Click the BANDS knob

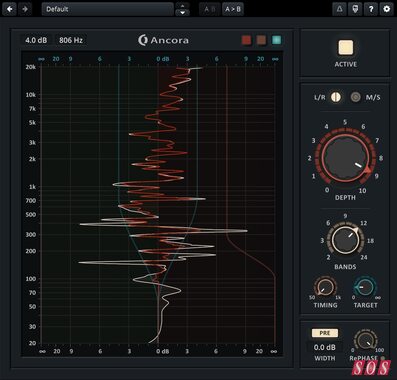345,240
